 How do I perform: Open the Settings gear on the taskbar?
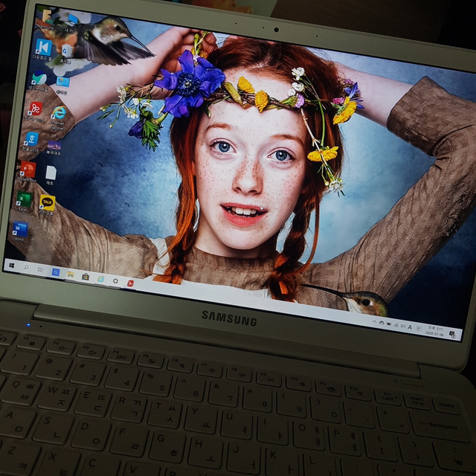[115, 281]
